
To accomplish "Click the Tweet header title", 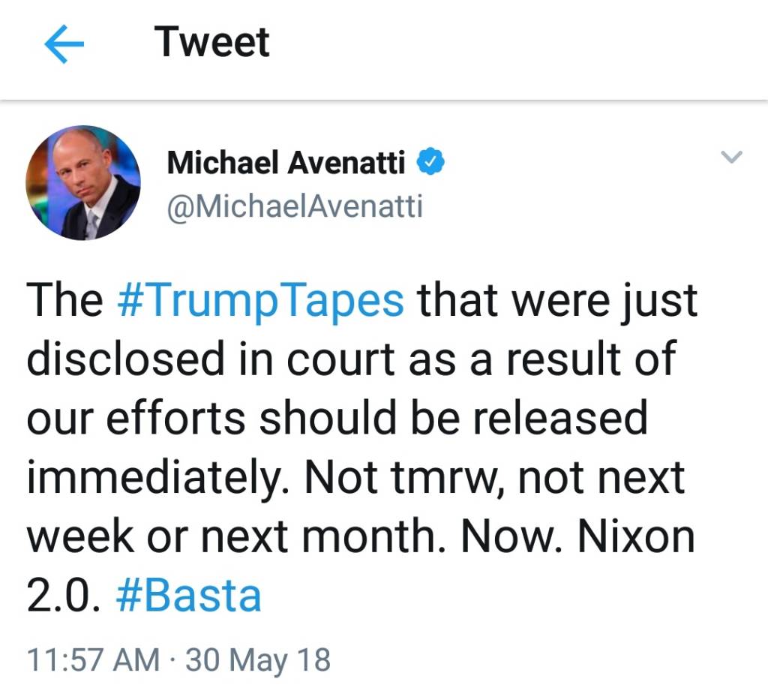I will tap(211, 42).
